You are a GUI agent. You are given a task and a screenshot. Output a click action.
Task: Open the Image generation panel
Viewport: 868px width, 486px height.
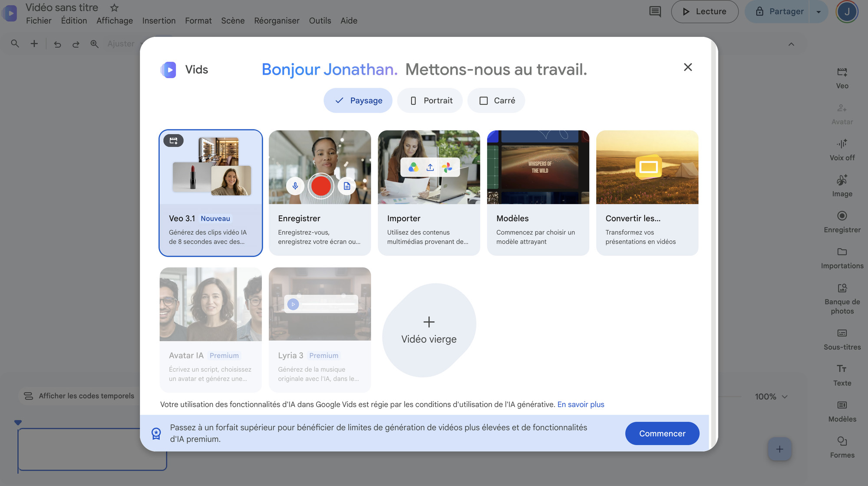click(x=842, y=186)
